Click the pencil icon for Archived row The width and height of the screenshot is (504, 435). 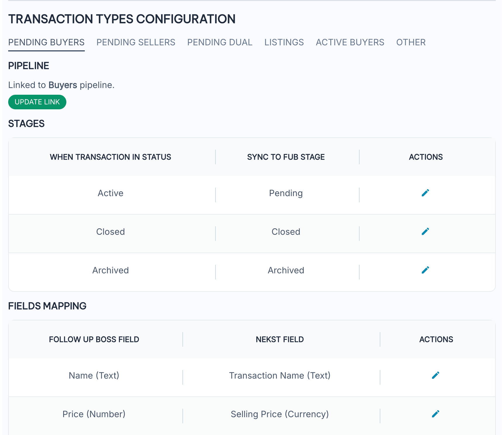coord(425,270)
